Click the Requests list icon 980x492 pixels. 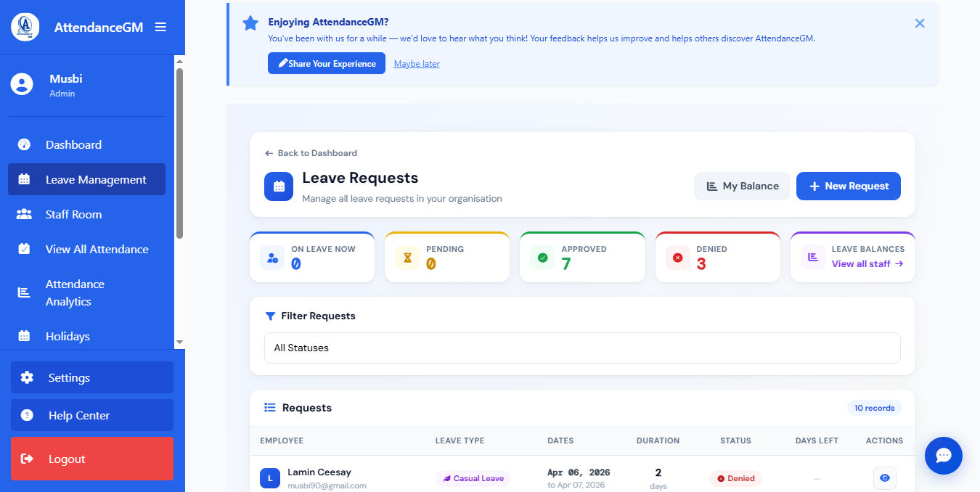tap(270, 408)
